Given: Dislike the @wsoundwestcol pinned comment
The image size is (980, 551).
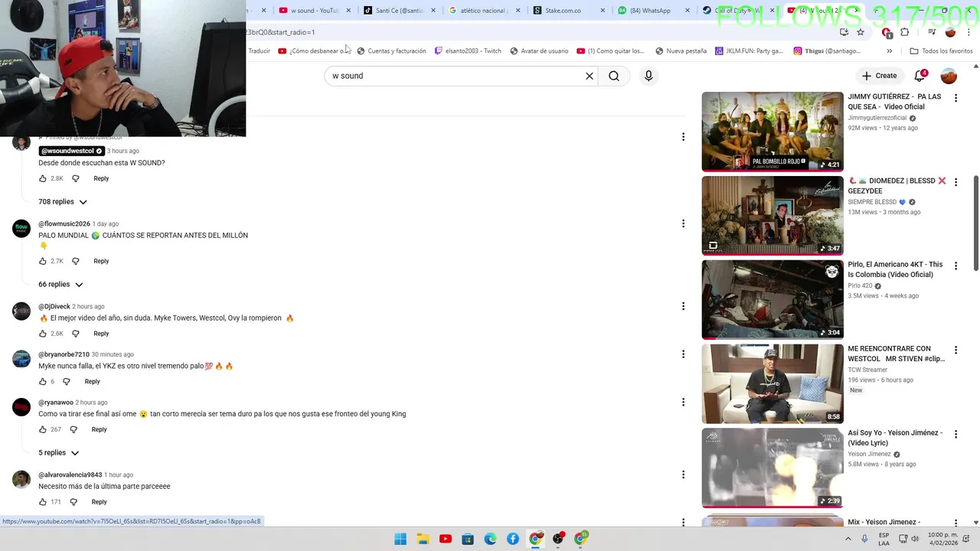Looking at the screenshot, I should pos(75,178).
